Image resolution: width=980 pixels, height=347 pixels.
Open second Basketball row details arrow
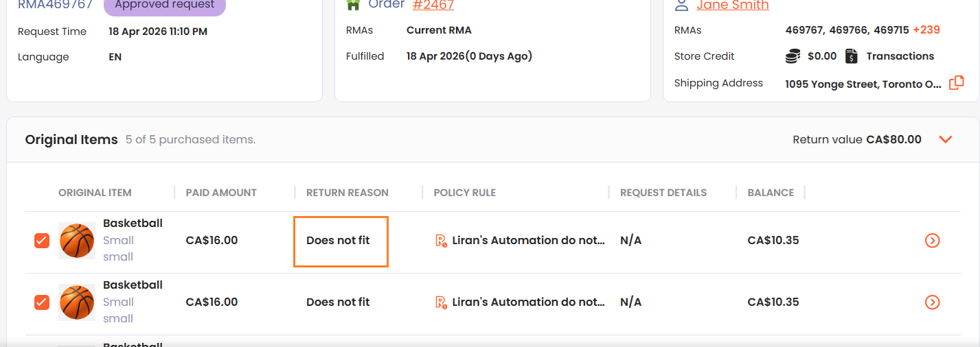932,302
